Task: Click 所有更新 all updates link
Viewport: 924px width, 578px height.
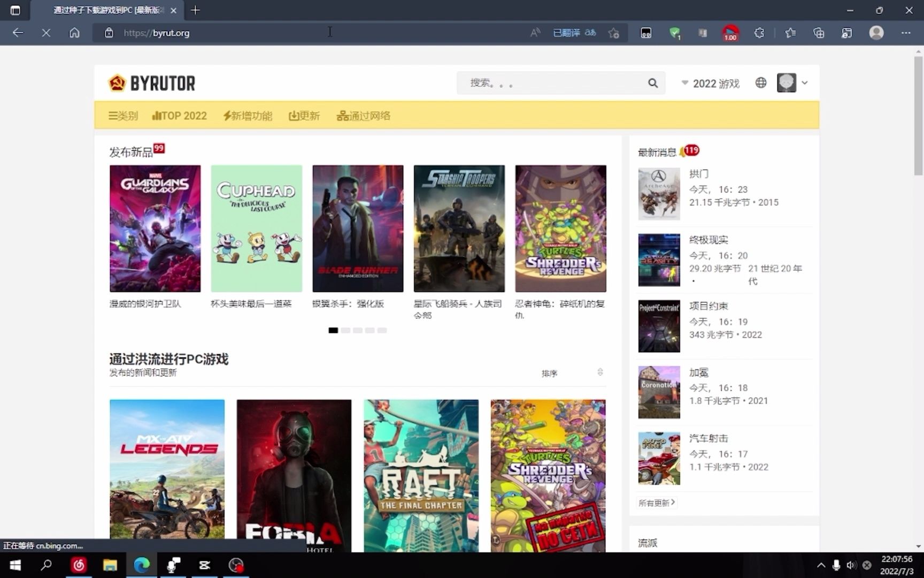Action: (x=657, y=503)
